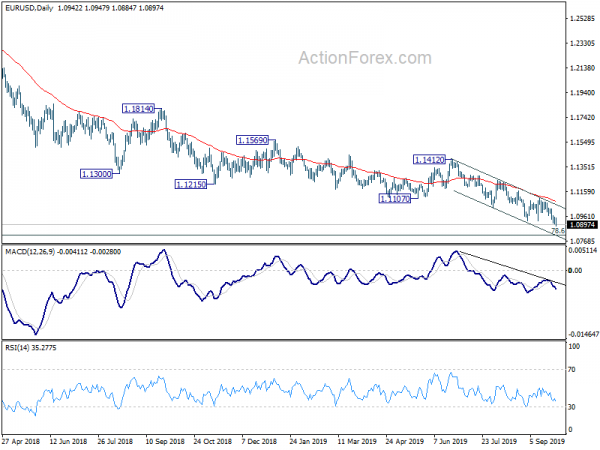Click the 1.14120 price label

point(429,160)
